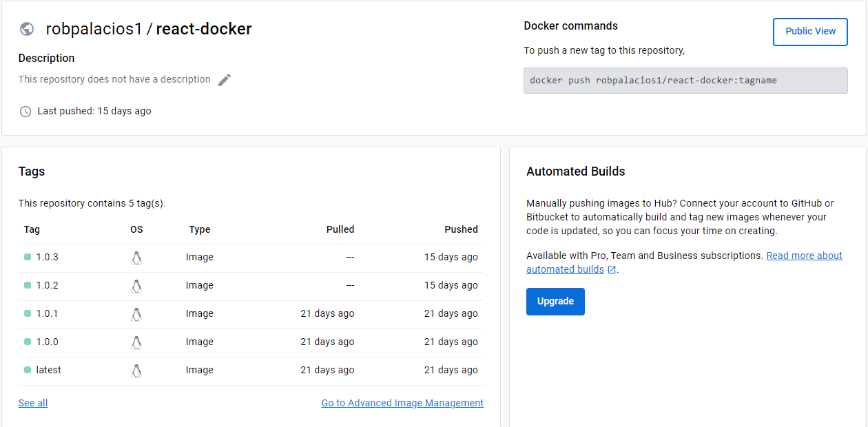
Task: Click the clock icon beside Last pushed
Action: click(25, 112)
